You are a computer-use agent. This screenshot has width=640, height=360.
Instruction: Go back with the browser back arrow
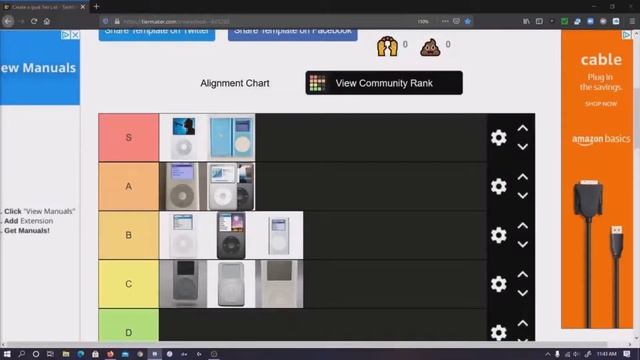coord(8,21)
